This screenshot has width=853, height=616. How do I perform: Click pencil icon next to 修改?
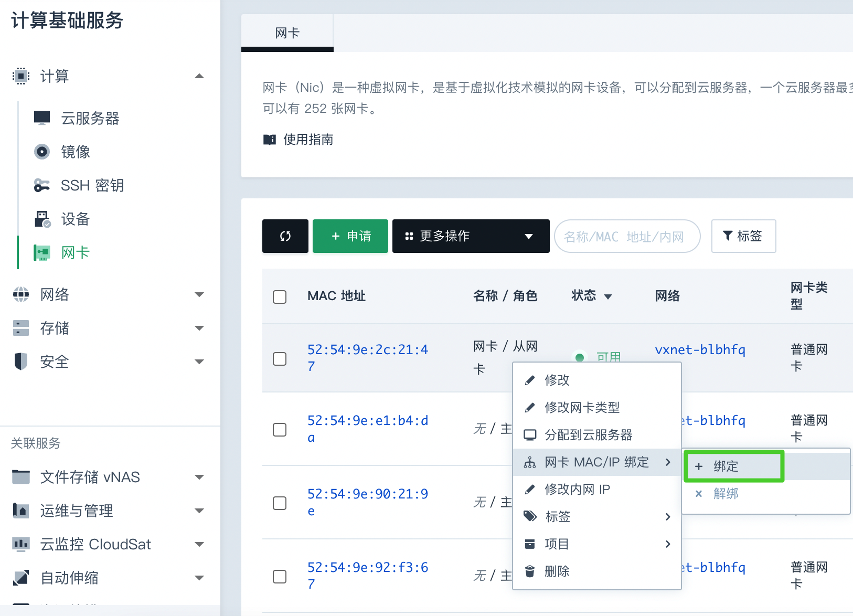click(530, 380)
